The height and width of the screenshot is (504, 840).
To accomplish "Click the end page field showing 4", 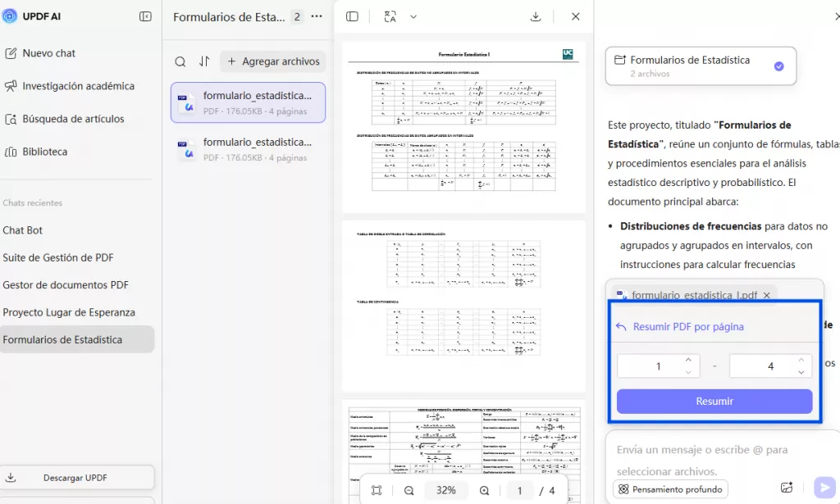I will pyautogui.click(x=770, y=366).
